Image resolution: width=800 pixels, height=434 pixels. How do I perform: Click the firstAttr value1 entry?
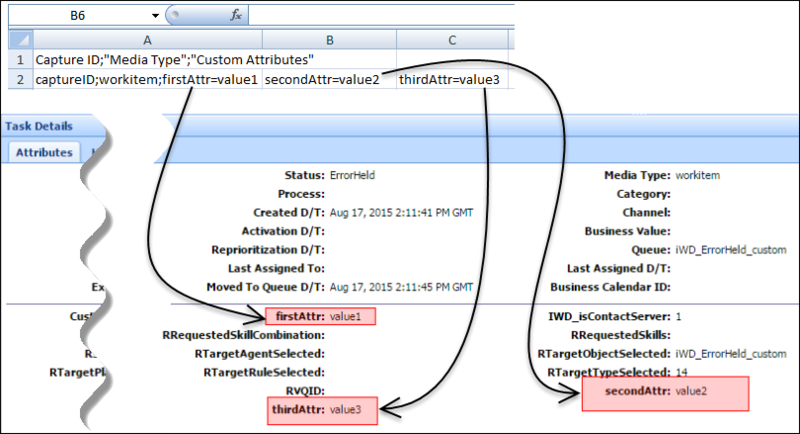pyautogui.click(x=320, y=316)
